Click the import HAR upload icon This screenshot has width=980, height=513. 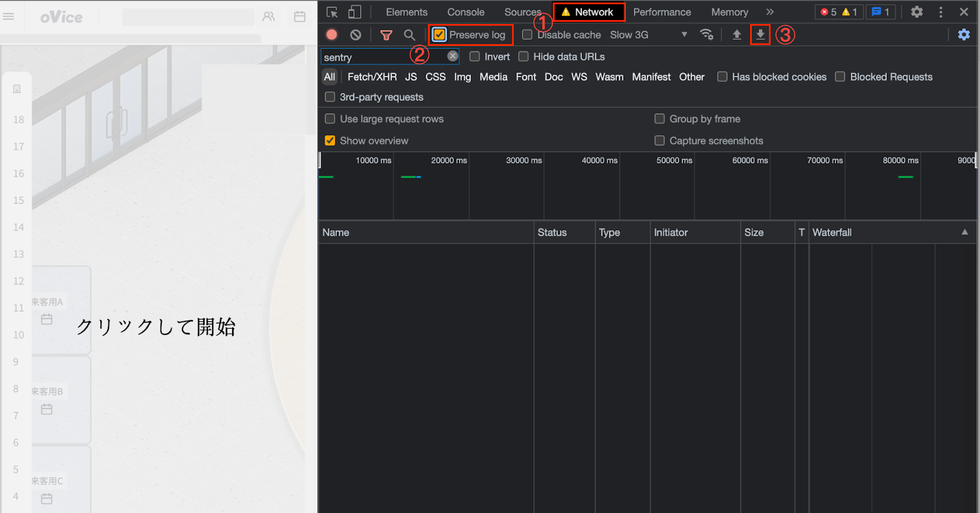click(x=737, y=35)
